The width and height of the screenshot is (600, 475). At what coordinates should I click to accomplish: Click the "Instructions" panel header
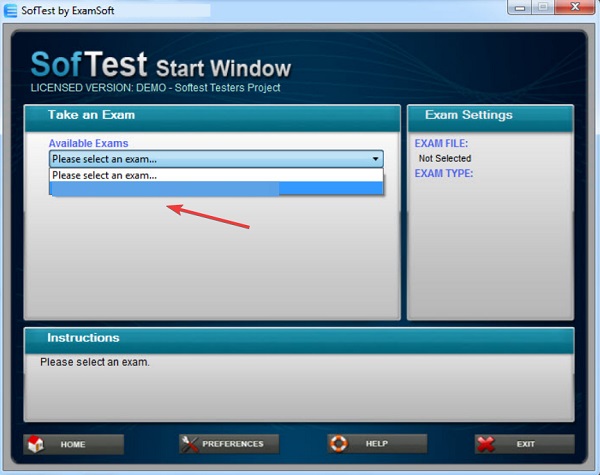click(299, 340)
